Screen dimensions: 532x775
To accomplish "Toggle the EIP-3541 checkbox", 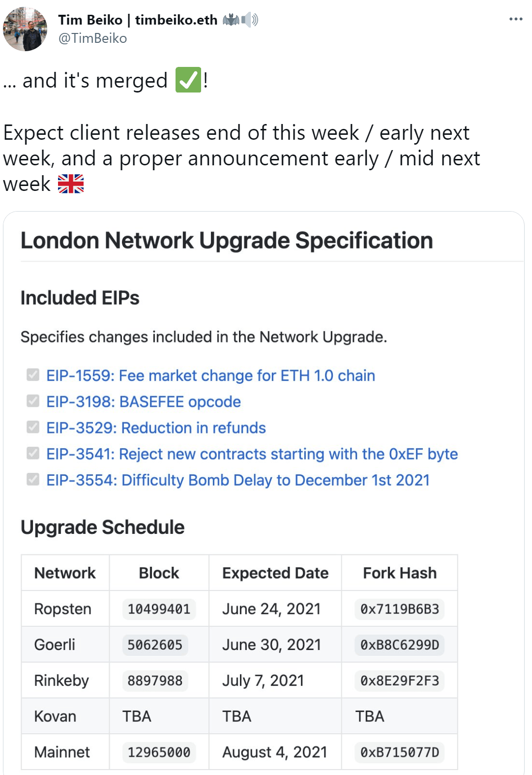I will click(33, 453).
